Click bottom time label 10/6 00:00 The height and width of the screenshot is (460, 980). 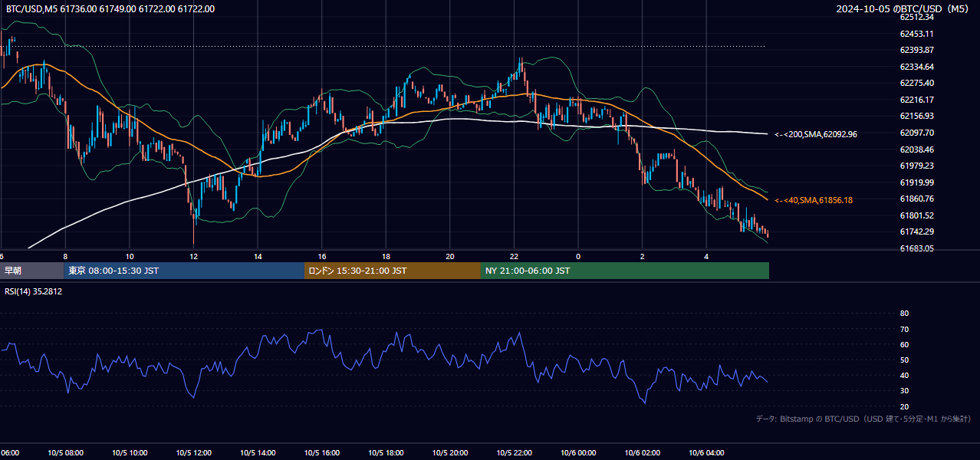point(578,453)
